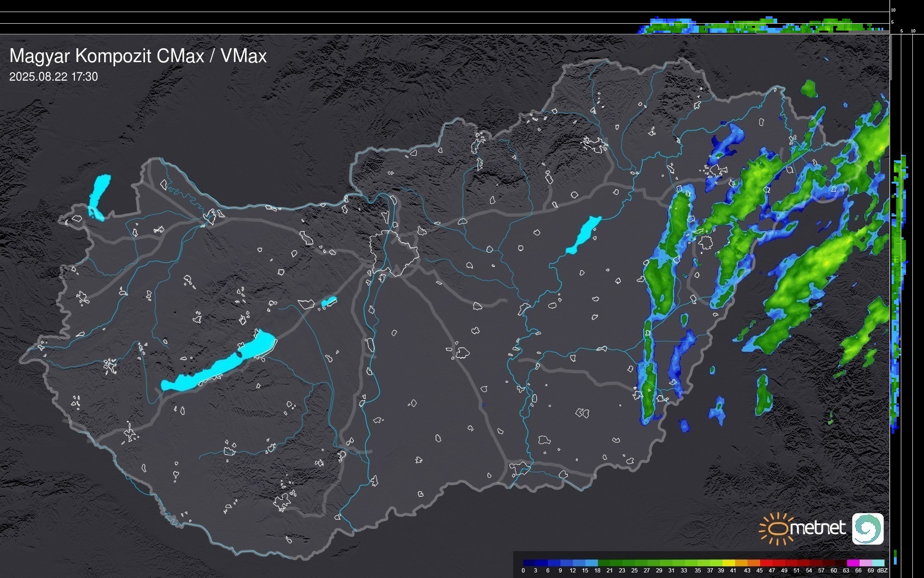Click the 2025.08.22 17:30 timestamp
924x578 pixels.
53,77
